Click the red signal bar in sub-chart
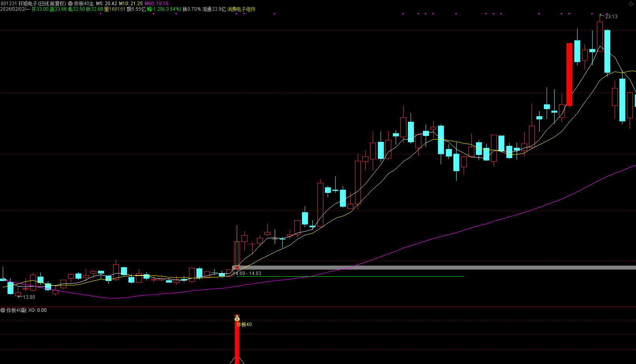Viewport: 636px width, 364px height. pos(237,344)
